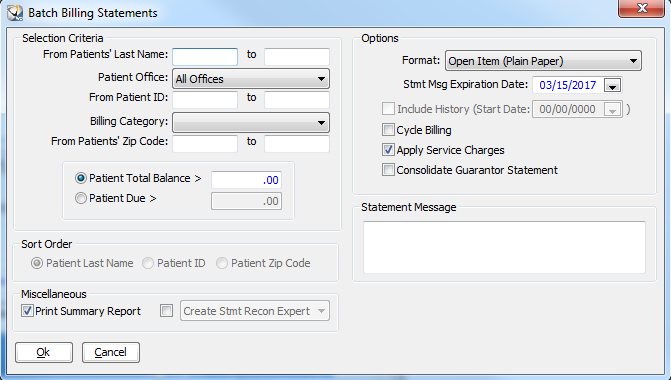This screenshot has height=380, width=671.
Task: Uncheck Apply Service Charges
Action: 388,150
